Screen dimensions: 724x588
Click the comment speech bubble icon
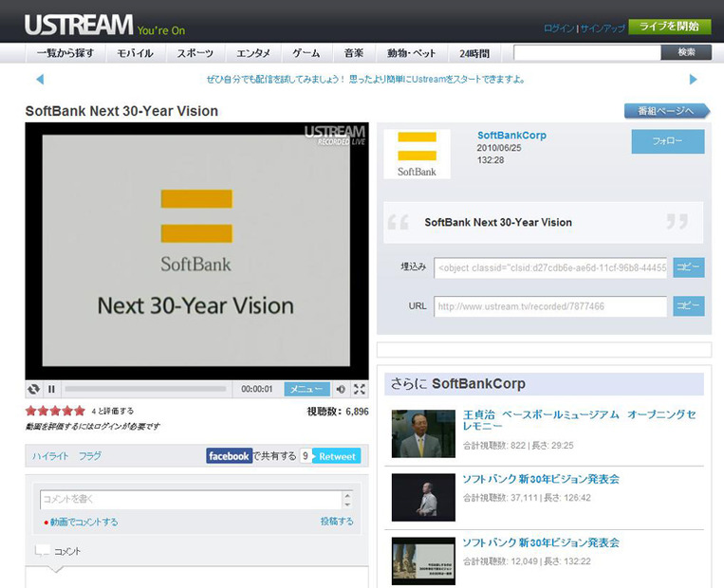point(42,551)
